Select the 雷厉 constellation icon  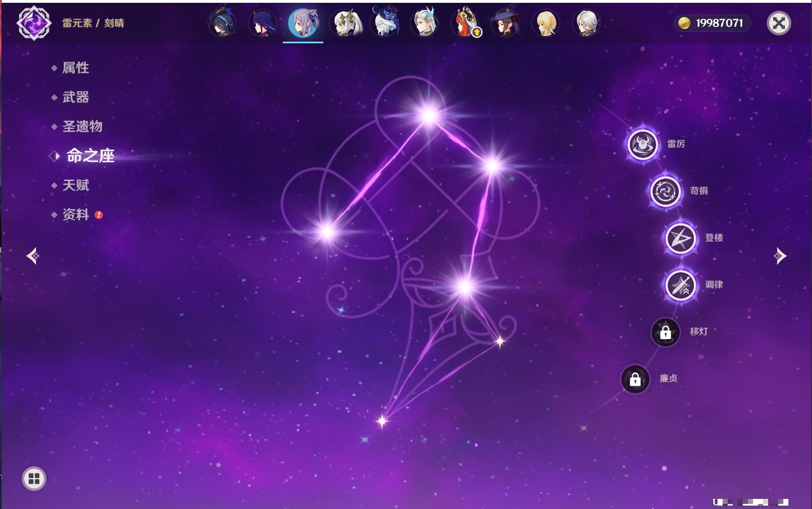[x=643, y=145]
